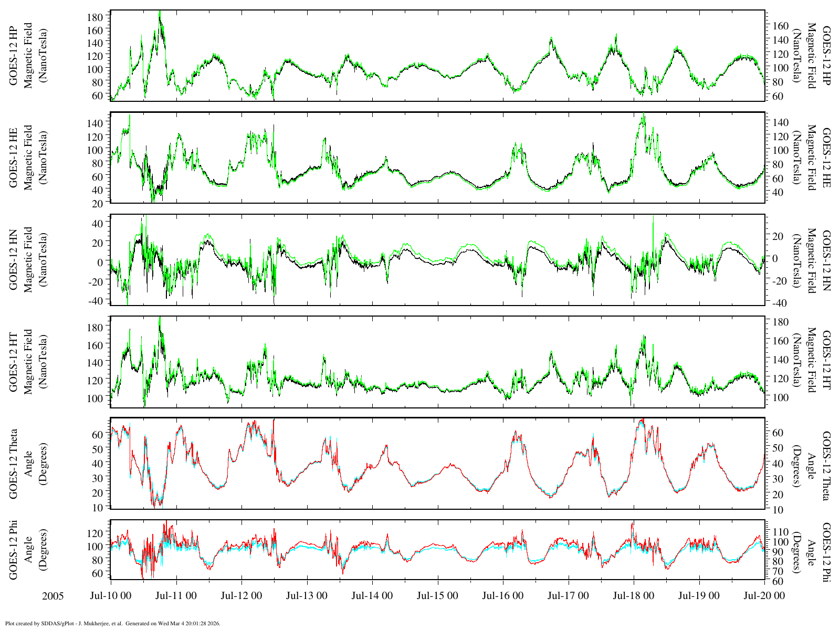Click the Jul-13 00 date label

tap(307, 596)
